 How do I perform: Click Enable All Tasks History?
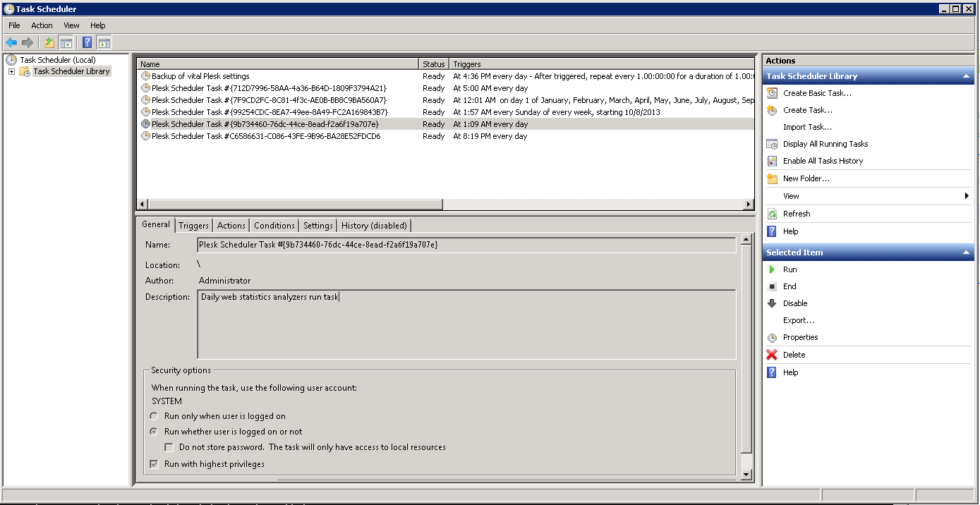pos(823,161)
